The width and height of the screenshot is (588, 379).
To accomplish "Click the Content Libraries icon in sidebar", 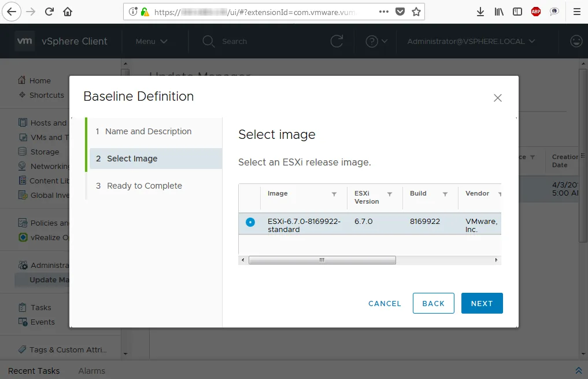I will tap(23, 181).
